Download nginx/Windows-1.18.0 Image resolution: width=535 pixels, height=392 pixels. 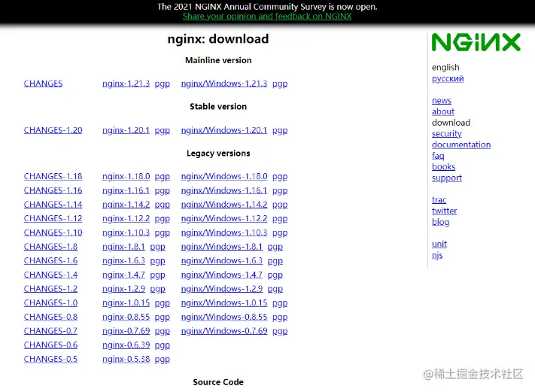tap(224, 176)
